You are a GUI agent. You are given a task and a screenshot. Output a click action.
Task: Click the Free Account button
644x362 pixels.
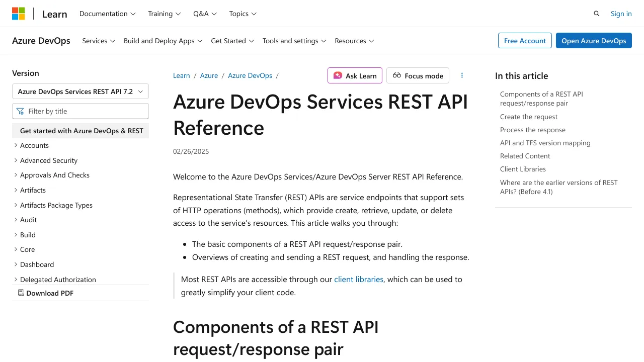click(x=525, y=41)
